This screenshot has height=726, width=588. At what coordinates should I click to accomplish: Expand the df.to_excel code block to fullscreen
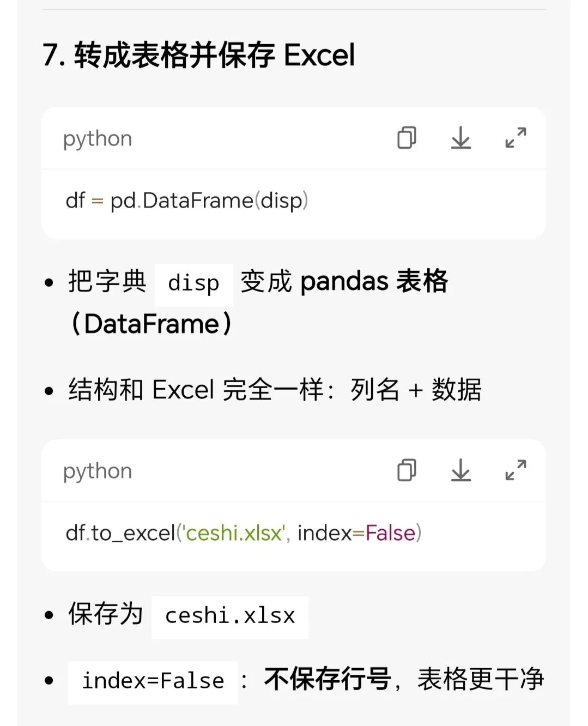pyautogui.click(x=516, y=470)
